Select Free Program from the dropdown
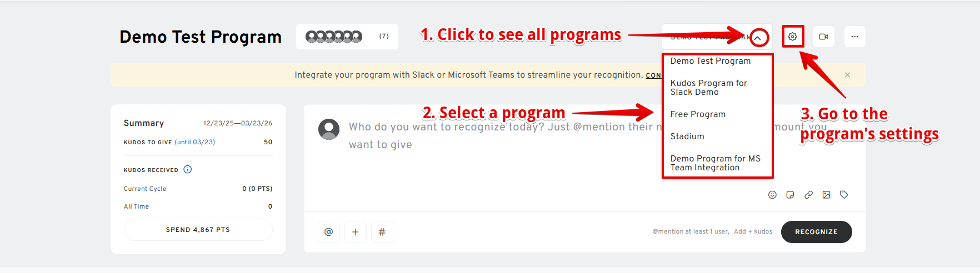This screenshot has height=273, width=980. coord(698,114)
